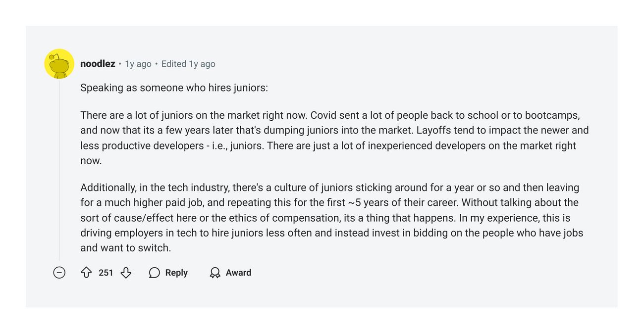The image size is (644, 333).
Task: Collapse the comment with the minus circle
Action: point(59,273)
